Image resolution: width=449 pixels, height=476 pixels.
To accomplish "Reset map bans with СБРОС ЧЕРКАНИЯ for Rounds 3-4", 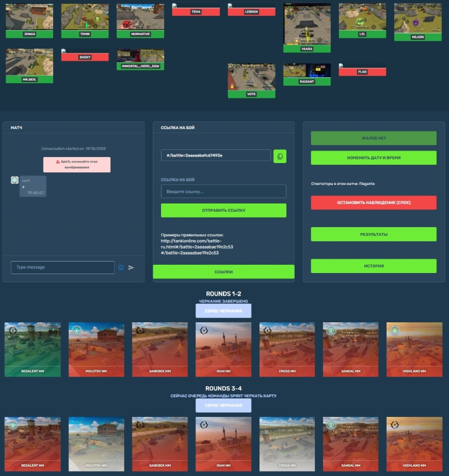I will 223,405.
